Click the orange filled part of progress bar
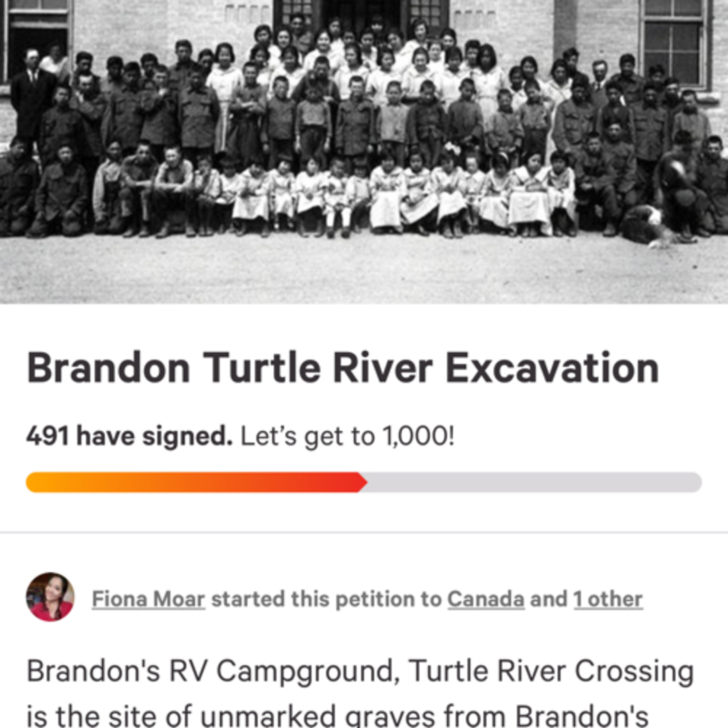 point(188,482)
